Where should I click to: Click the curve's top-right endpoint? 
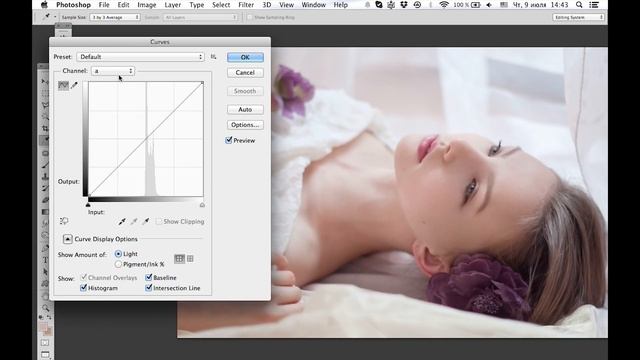[202, 83]
